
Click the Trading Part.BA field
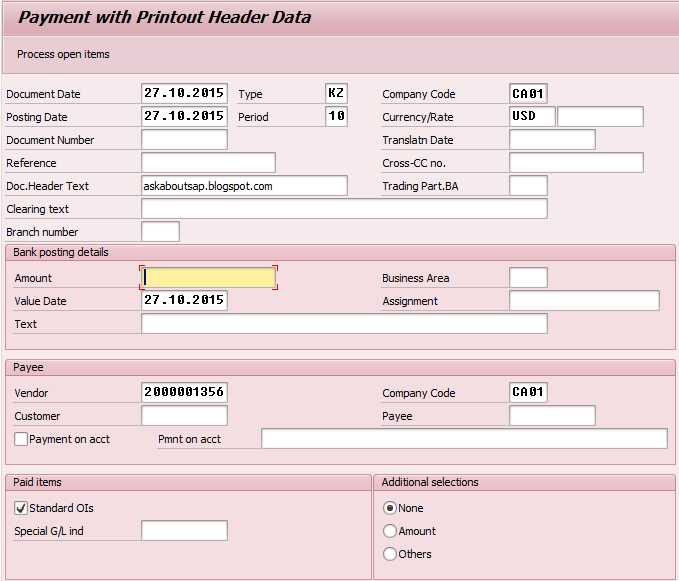[x=528, y=185]
